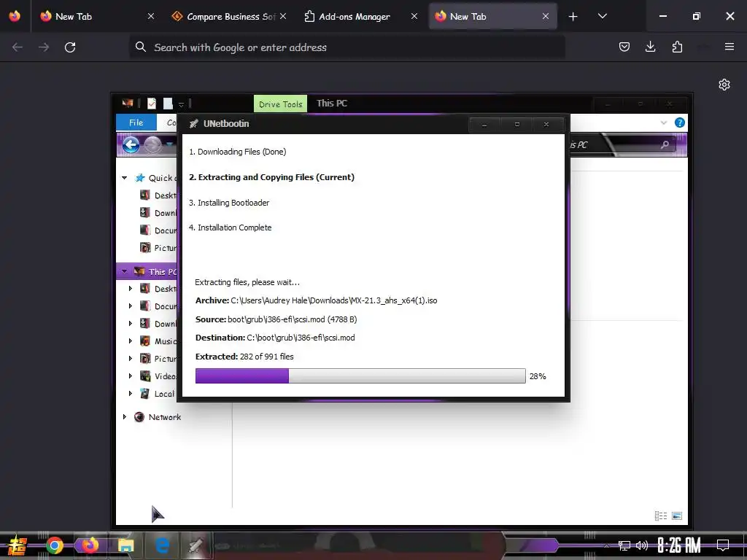Select Network in the sidebar
The width and height of the screenshot is (747, 560).
tap(158, 417)
